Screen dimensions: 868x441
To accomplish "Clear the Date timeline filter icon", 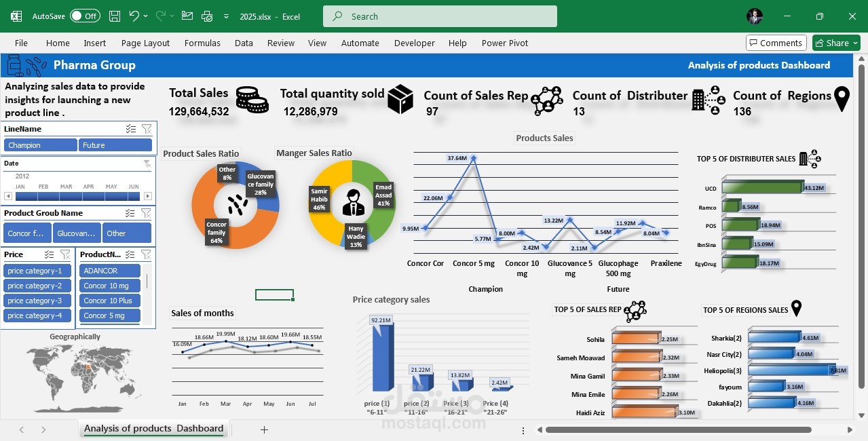I will tap(147, 163).
